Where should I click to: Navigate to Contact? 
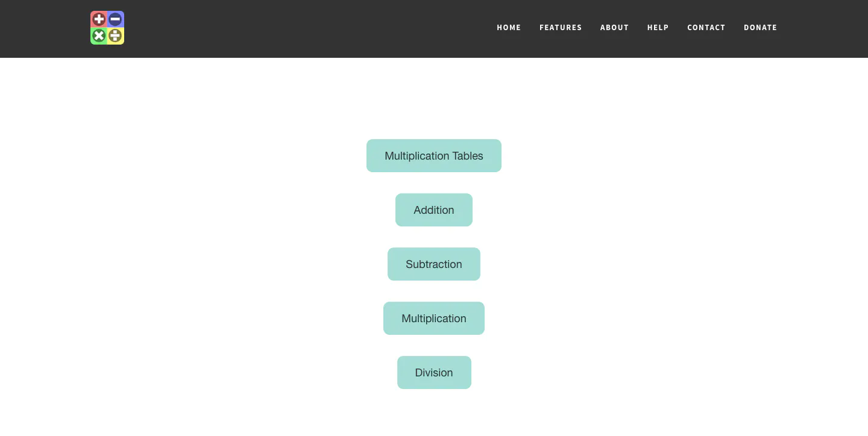tap(706, 28)
